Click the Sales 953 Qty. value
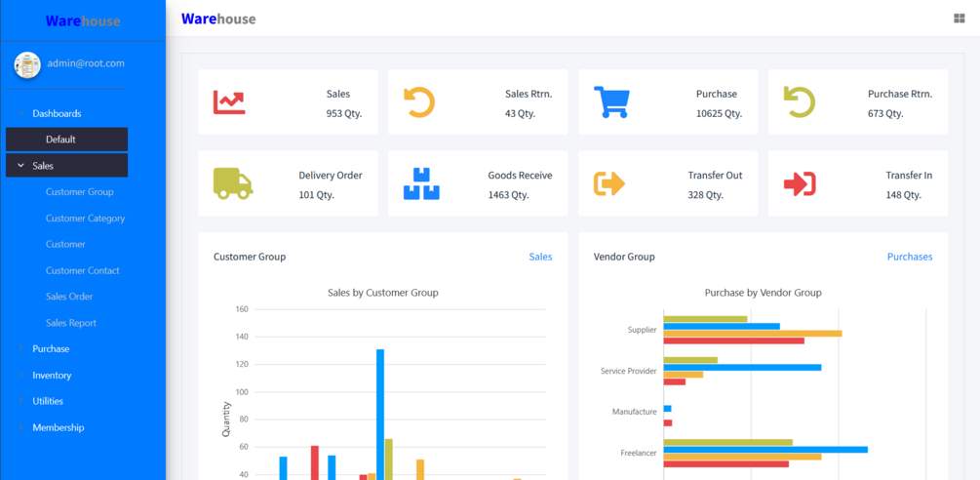This screenshot has height=480, width=980. pyautogui.click(x=344, y=114)
